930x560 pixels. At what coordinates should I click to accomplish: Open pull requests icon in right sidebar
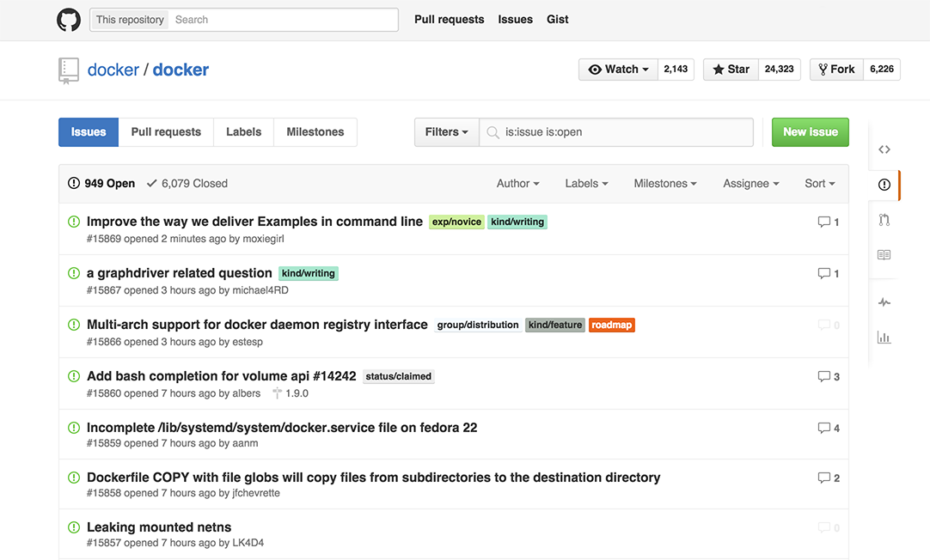pos(884,220)
